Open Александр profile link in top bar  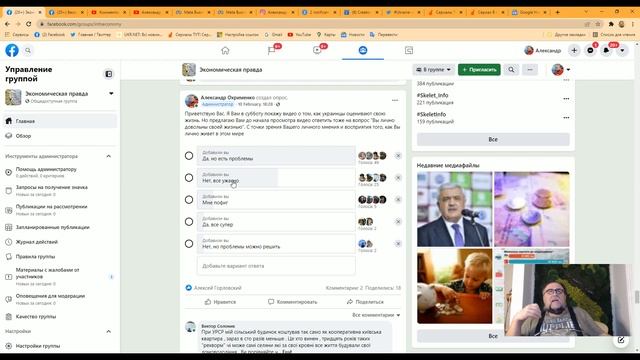[542, 50]
